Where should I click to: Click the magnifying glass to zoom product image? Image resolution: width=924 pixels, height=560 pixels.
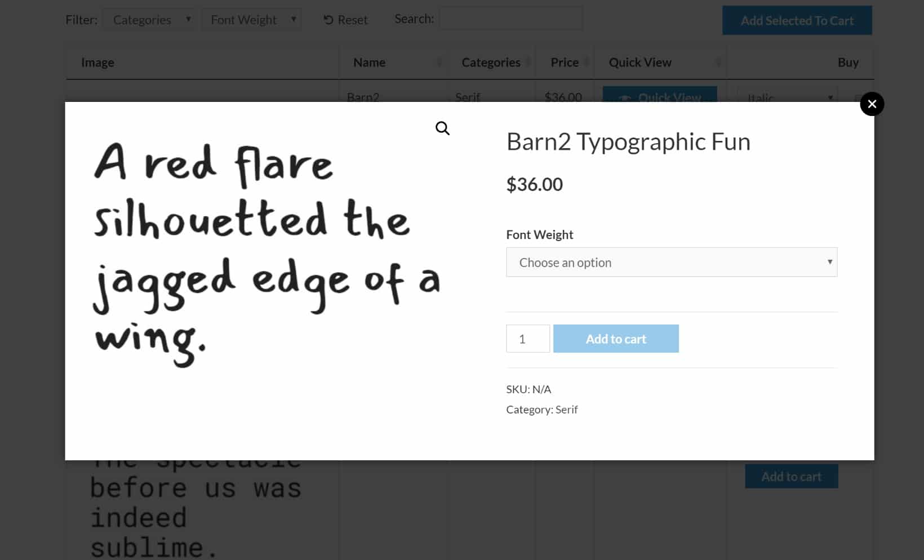tap(442, 128)
